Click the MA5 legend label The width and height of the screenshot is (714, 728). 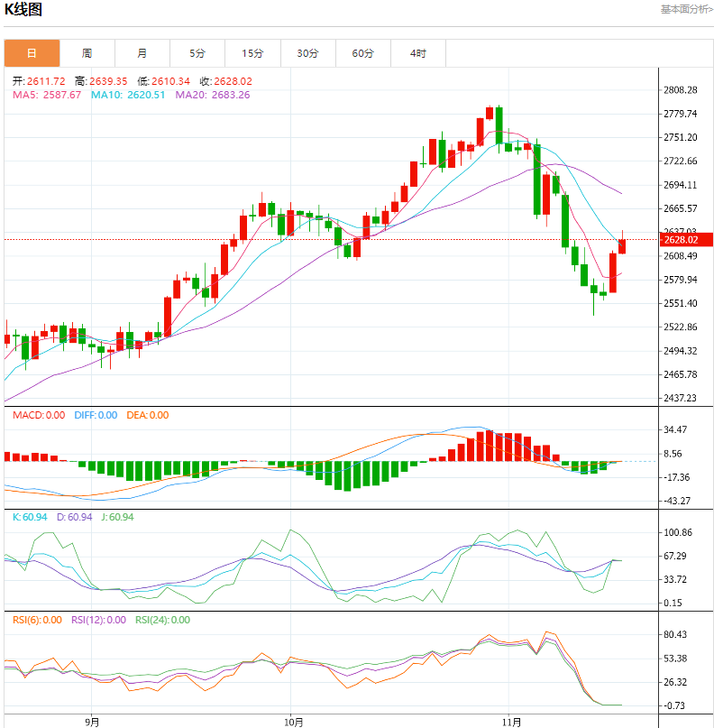(x=46, y=95)
